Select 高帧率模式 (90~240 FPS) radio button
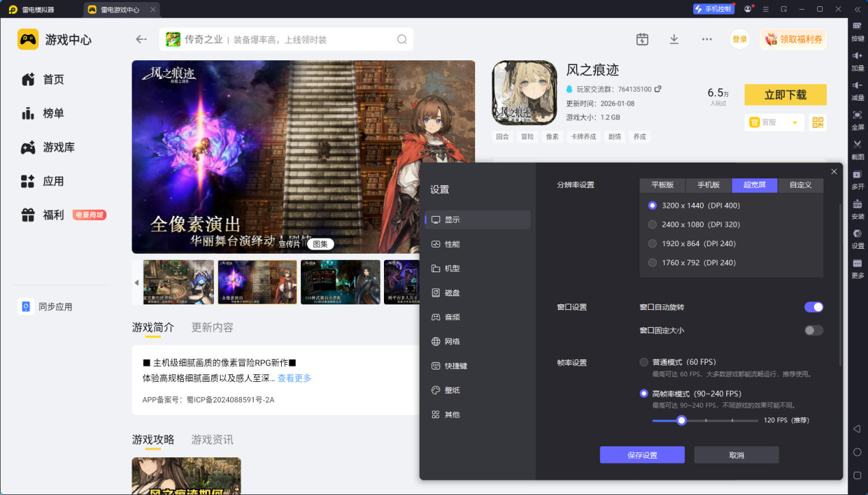 [644, 394]
